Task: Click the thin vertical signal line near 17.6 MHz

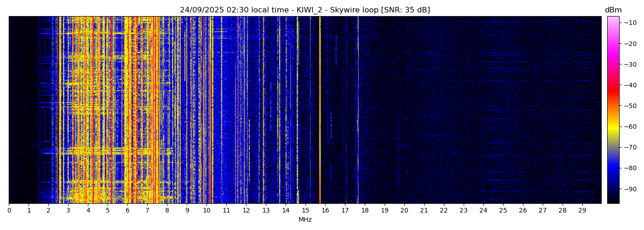Action: pyautogui.click(x=358, y=110)
